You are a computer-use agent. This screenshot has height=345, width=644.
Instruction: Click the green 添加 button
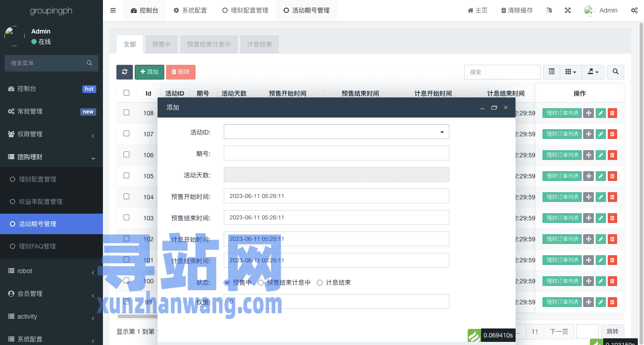(149, 72)
